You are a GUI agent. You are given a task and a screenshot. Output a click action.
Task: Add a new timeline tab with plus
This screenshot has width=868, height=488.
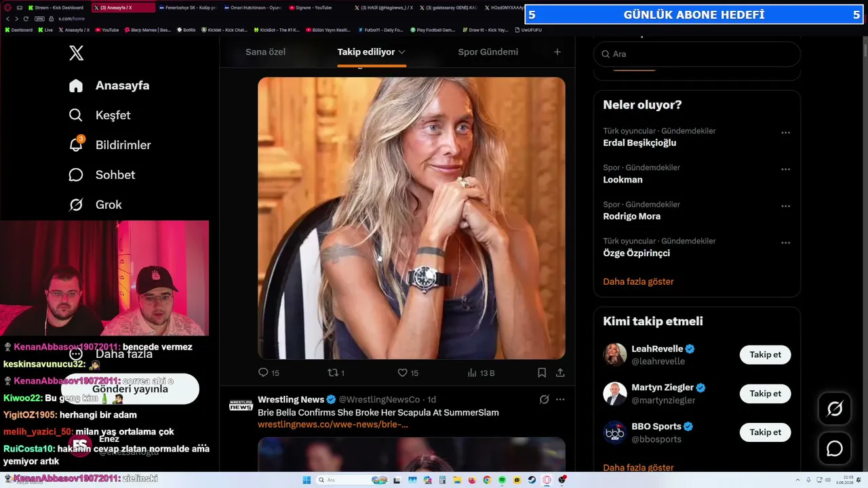pyautogui.click(x=557, y=52)
